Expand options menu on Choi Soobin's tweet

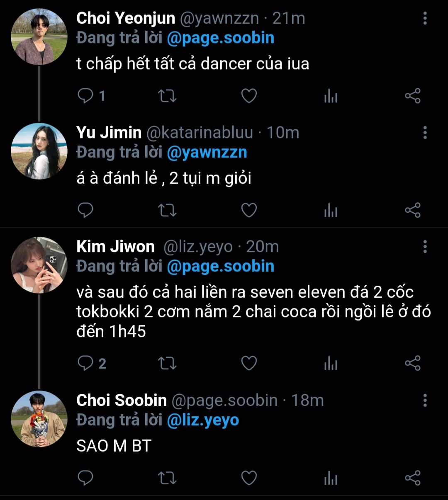tap(425, 400)
